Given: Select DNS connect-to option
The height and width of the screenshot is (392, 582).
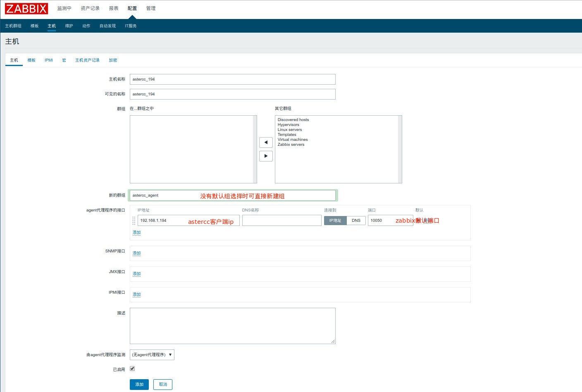Looking at the screenshot, I should tap(356, 221).
